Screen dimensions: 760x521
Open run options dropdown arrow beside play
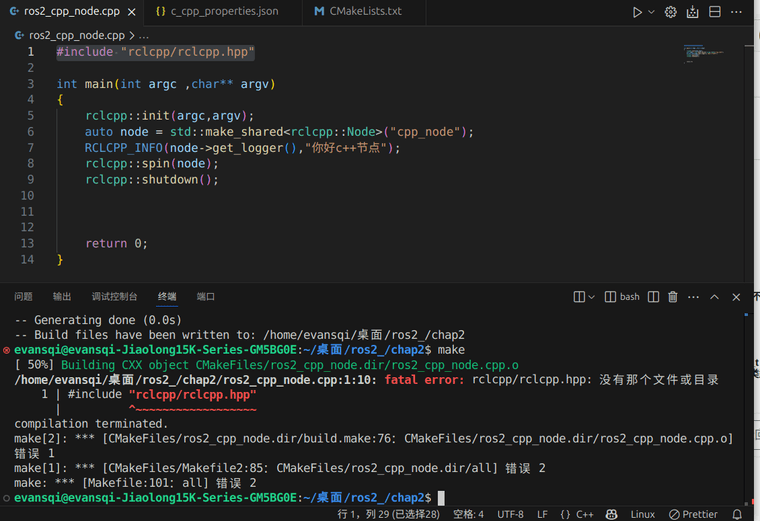[x=651, y=12]
